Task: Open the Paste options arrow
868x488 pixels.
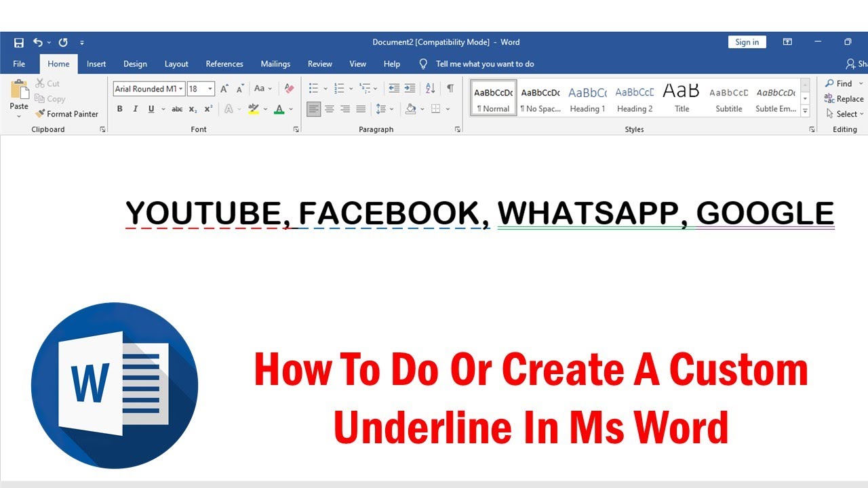Action: [x=19, y=115]
